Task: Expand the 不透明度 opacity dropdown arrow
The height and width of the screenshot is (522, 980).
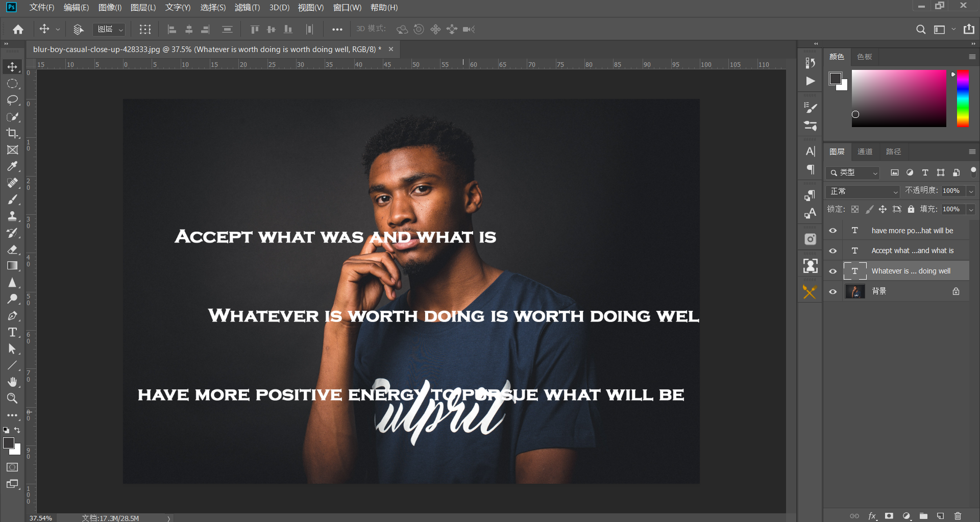Action: (971, 191)
